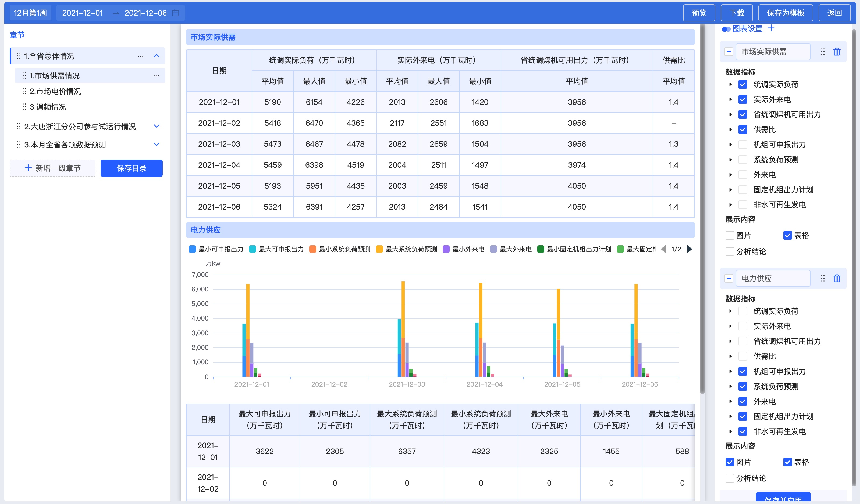This screenshot has height=504, width=860.
Task: Uncheck 图片 in 电力供应 展示内容
Action: pyautogui.click(x=730, y=462)
